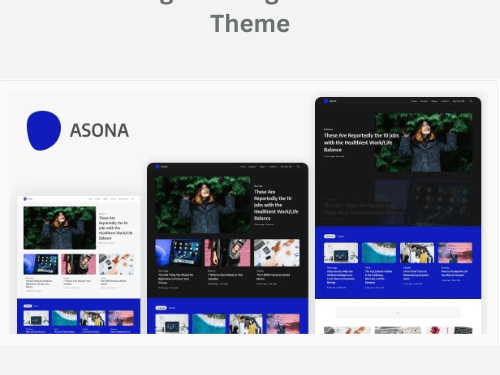
Task: Open the hero forest photo in the right dark mockup
Action: click(424, 142)
